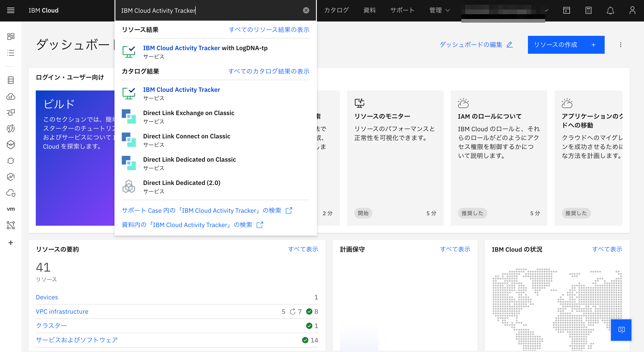
Task: Select IBM Cloud Activity Tracker with LogDNA-tp result
Action: 205,48
